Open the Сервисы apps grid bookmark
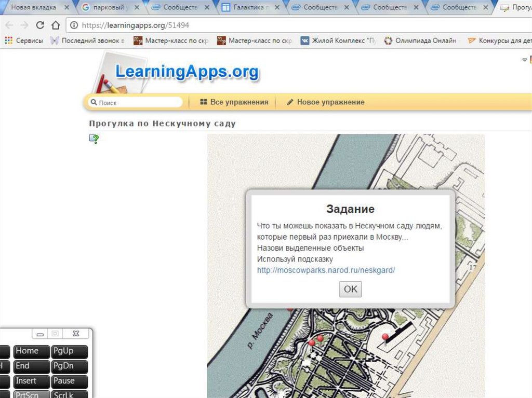The image size is (532, 398). [x=24, y=40]
